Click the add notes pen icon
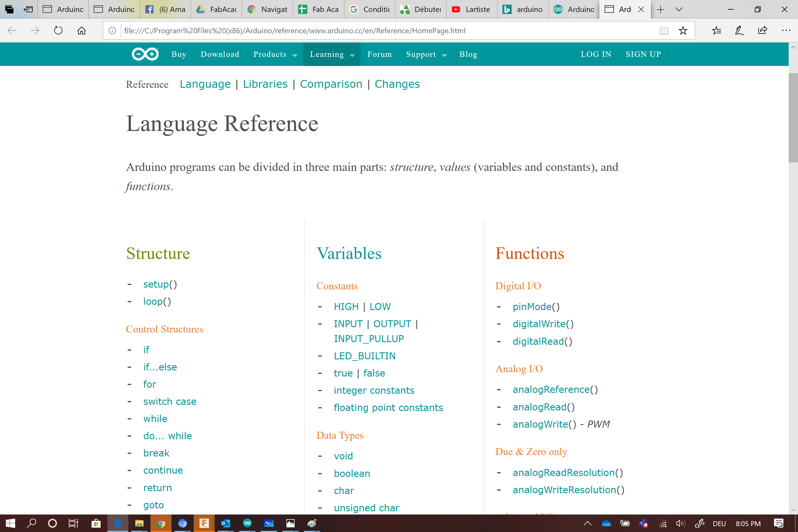 739,31
